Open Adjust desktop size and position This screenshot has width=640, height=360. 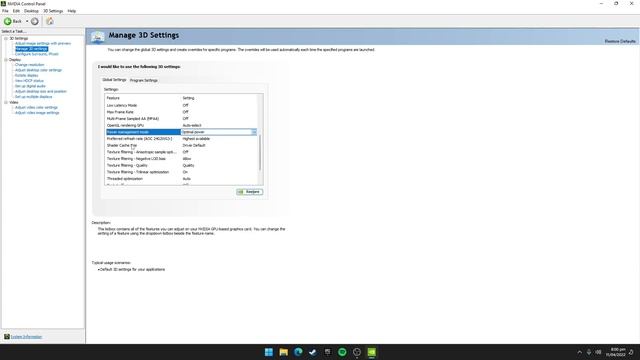click(41, 91)
